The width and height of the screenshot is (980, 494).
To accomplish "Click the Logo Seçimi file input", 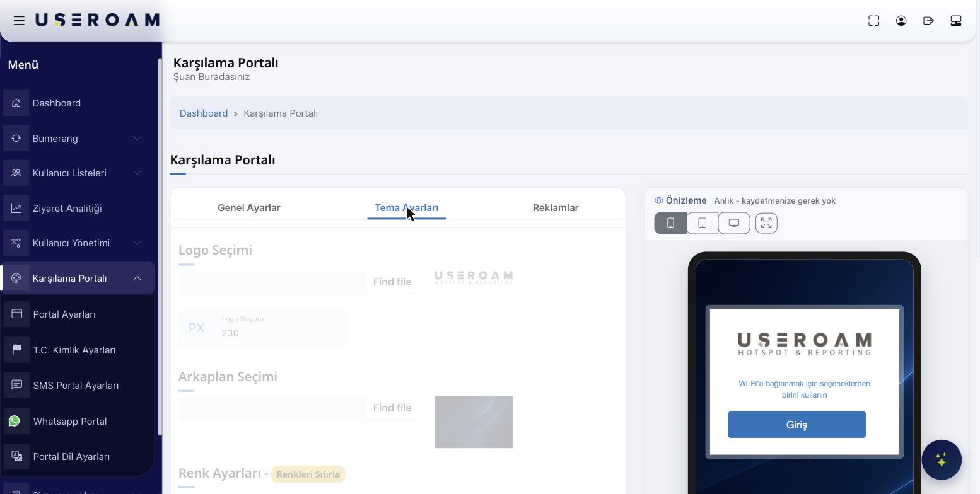I will pos(298,282).
